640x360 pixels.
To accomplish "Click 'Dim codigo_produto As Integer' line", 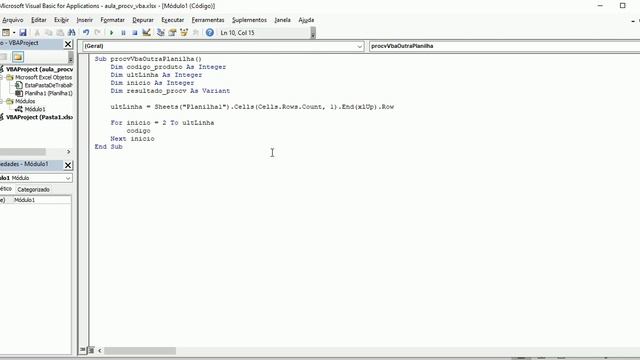I will 168,67.
